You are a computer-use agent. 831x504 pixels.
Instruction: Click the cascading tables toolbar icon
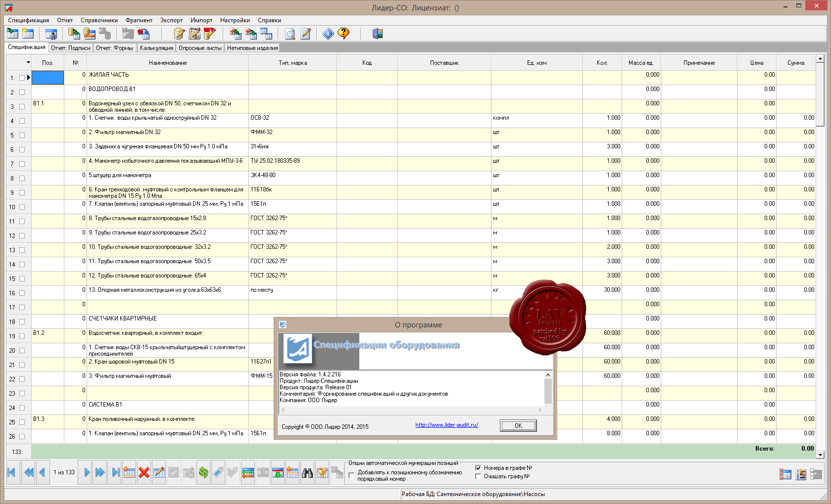coord(266,34)
